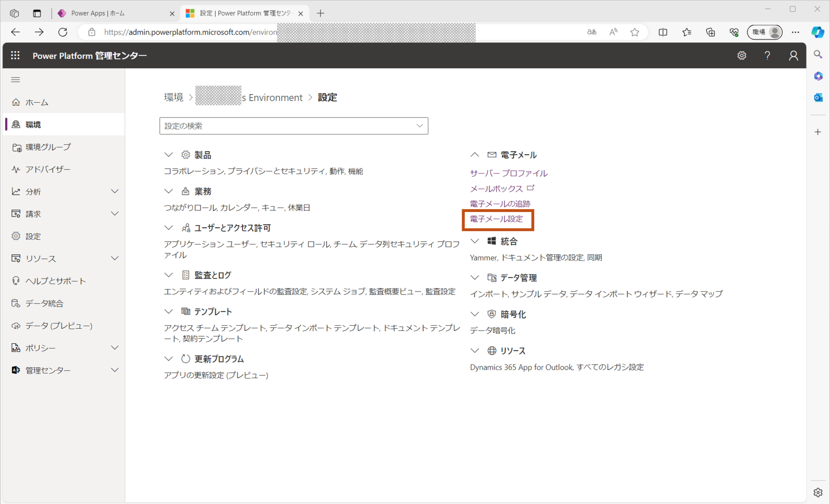
Task: Reload the page with refresh button
Action: click(63, 32)
